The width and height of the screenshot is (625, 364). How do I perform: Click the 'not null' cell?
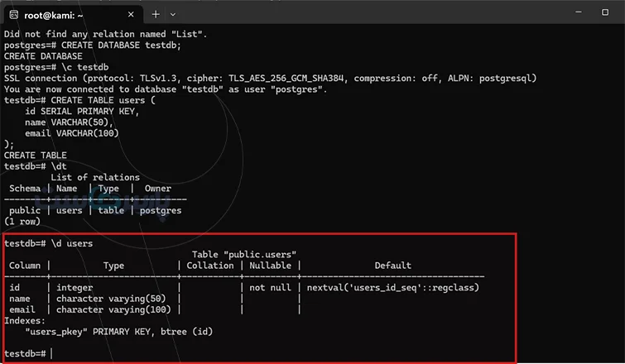click(x=270, y=288)
